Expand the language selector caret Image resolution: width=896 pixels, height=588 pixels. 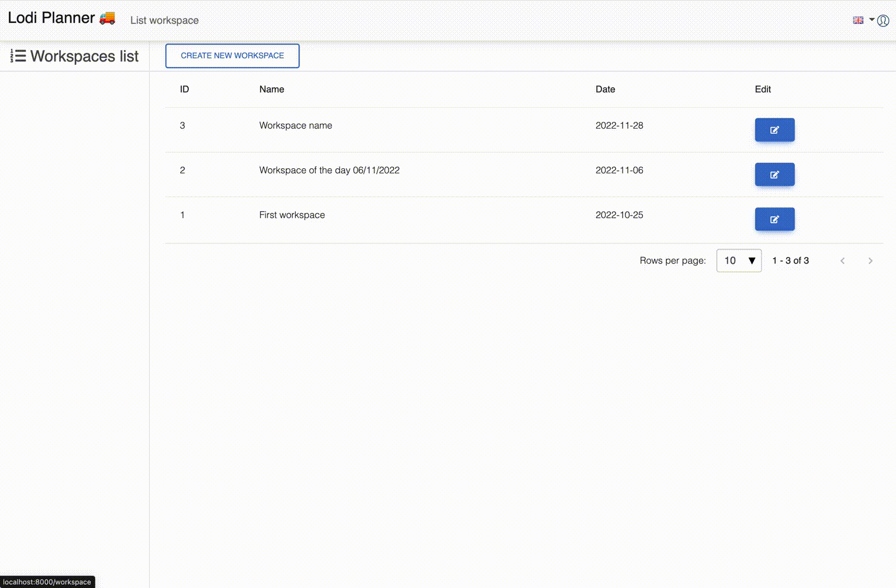[x=872, y=20]
